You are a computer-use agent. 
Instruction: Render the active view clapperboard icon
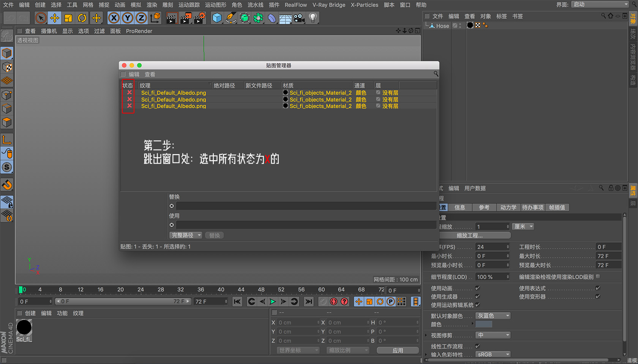coord(172,18)
